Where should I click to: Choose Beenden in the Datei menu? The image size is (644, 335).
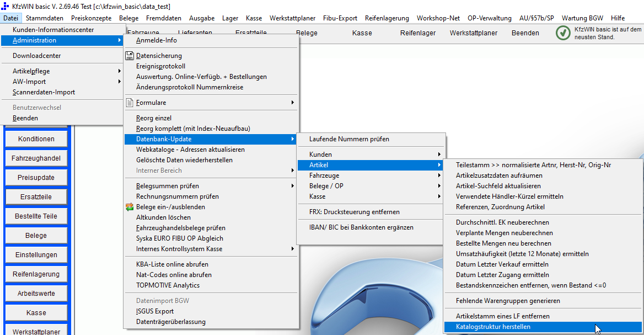point(62,118)
